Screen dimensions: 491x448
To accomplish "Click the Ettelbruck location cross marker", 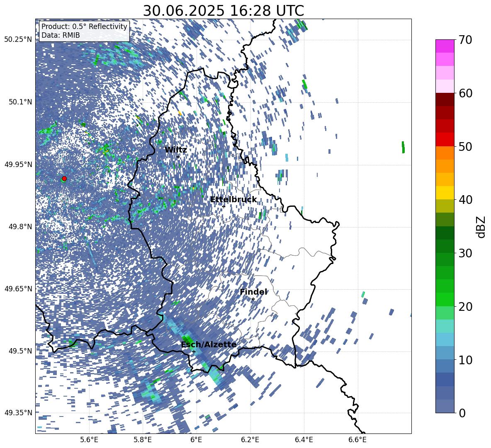I will [224, 206].
